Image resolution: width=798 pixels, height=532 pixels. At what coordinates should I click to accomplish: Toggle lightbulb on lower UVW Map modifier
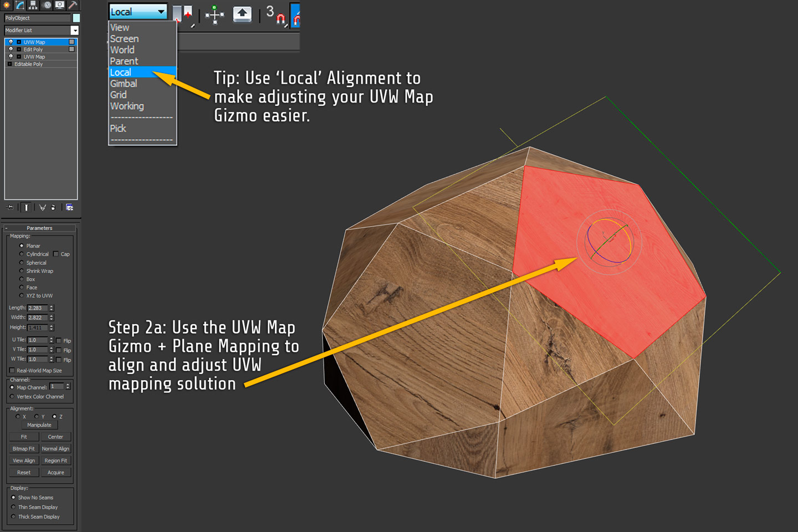pyautogui.click(x=11, y=57)
